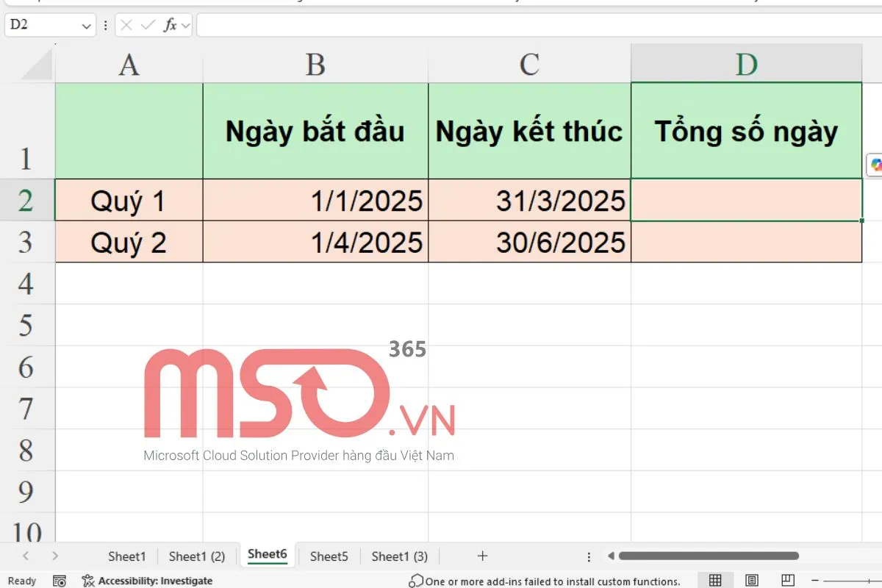Open the Sheet1 (3) tab
The image size is (882, 588).
pos(399,556)
